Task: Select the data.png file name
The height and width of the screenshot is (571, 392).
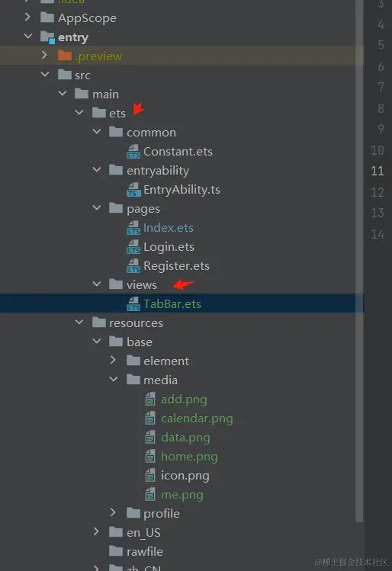Action: [x=185, y=438]
